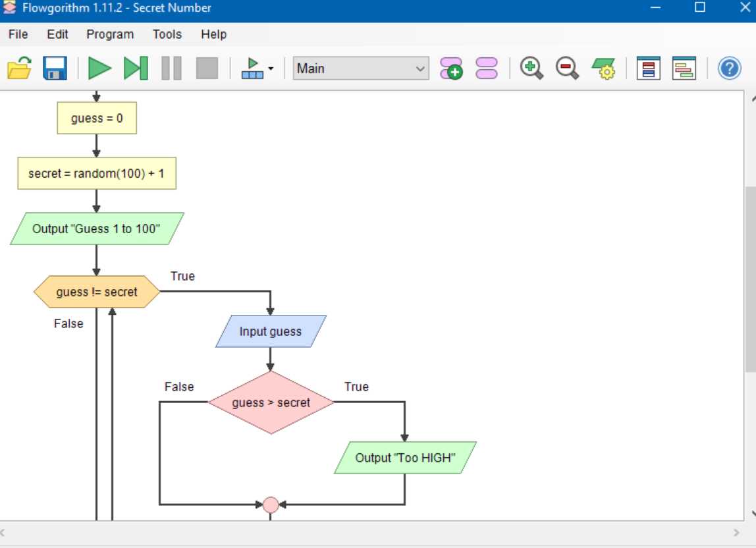
Task: Open the File menu
Action: point(18,34)
